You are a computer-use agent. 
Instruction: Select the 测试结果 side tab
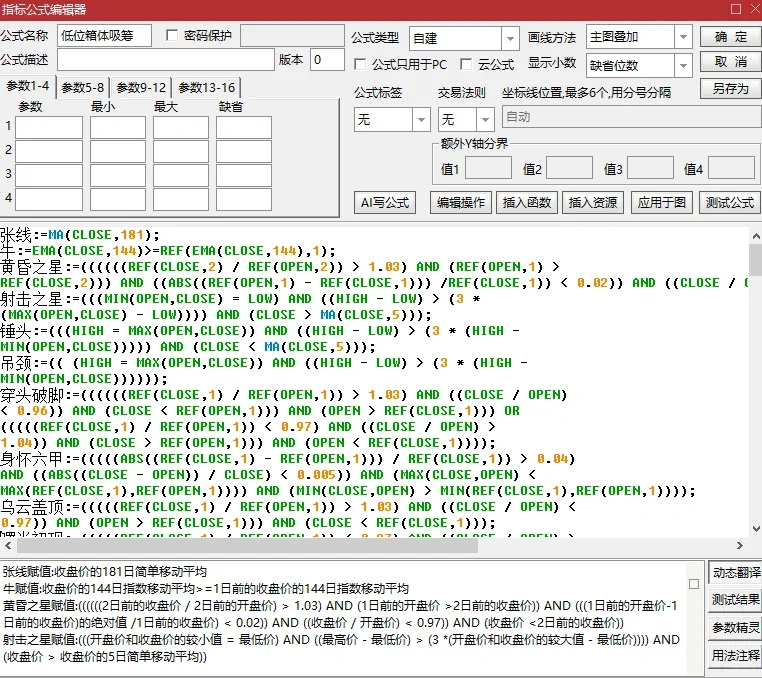click(x=736, y=600)
